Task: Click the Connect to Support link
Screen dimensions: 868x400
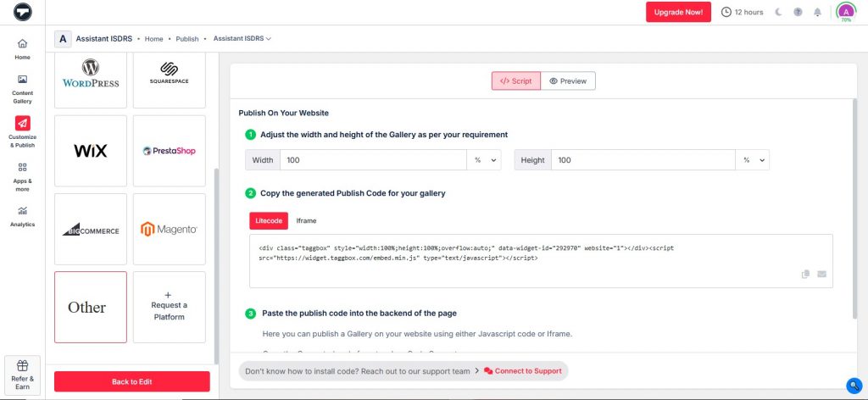Action: (523, 371)
